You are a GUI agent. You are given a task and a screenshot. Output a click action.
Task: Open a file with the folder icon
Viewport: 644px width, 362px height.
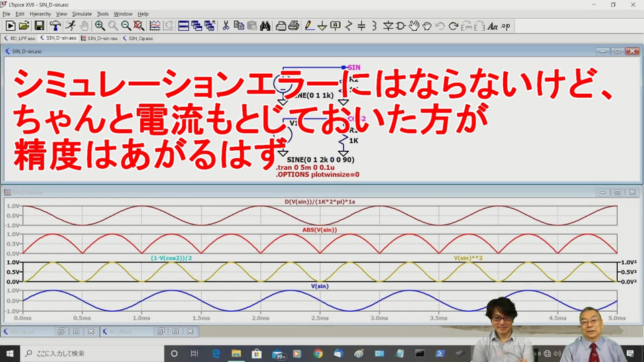coord(24,26)
